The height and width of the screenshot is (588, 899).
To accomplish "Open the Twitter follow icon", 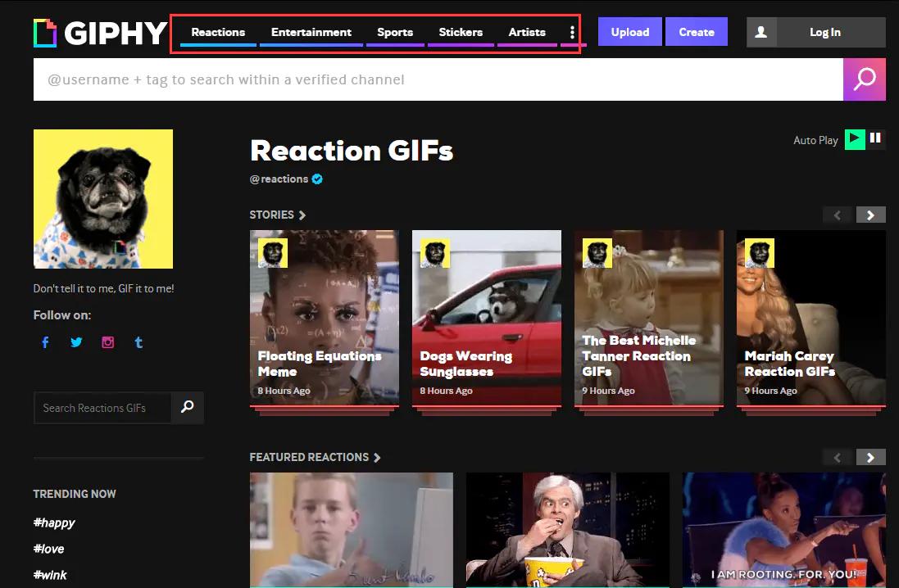I will (76, 342).
